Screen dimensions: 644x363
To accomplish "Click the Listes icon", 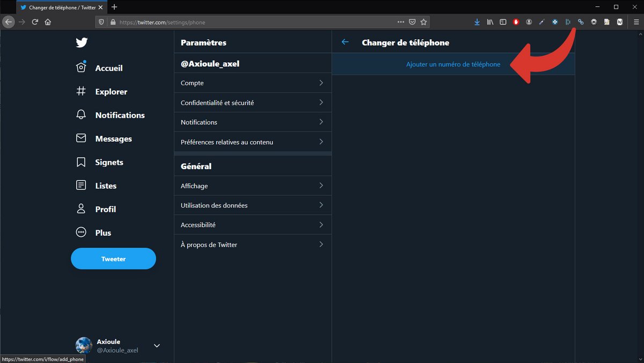I will [x=81, y=185].
